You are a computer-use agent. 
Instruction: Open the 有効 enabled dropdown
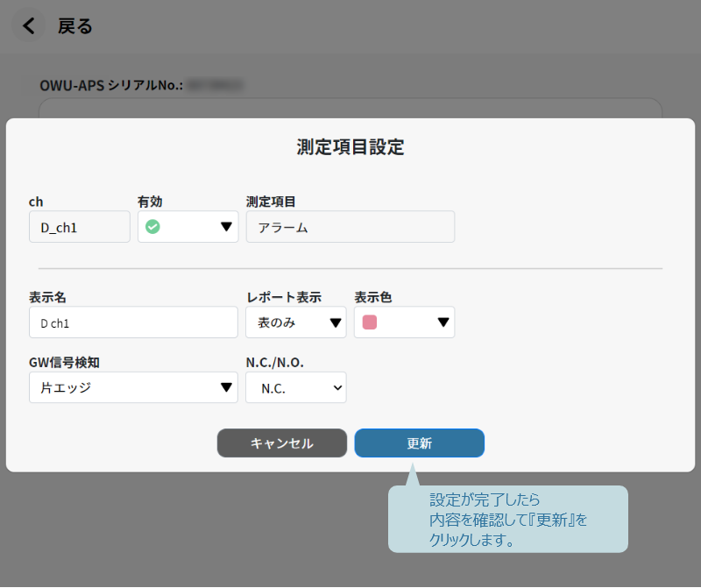click(188, 227)
